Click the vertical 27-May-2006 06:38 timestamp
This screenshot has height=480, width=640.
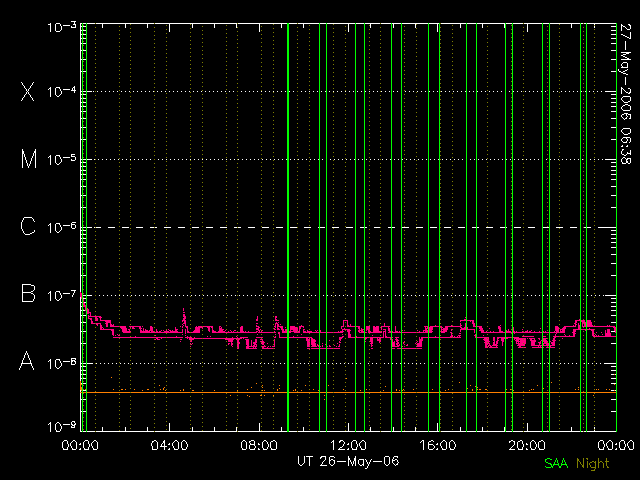pos(625,94)
